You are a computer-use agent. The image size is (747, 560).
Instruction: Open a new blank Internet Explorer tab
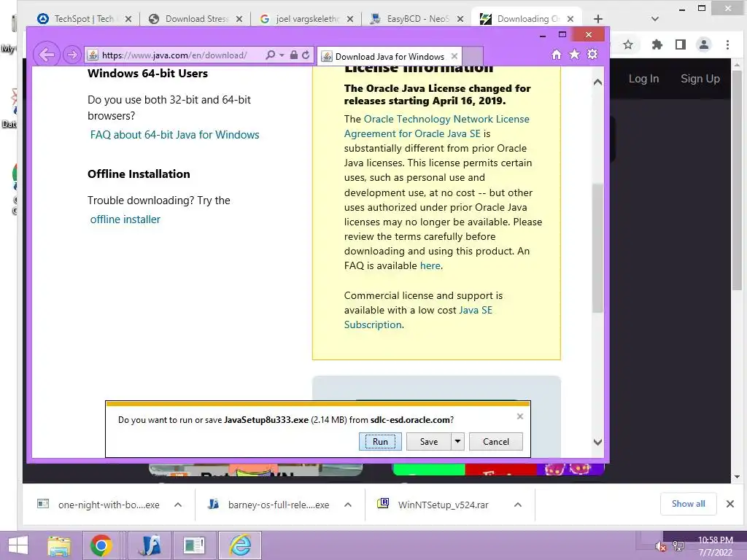tap(473, 56)
